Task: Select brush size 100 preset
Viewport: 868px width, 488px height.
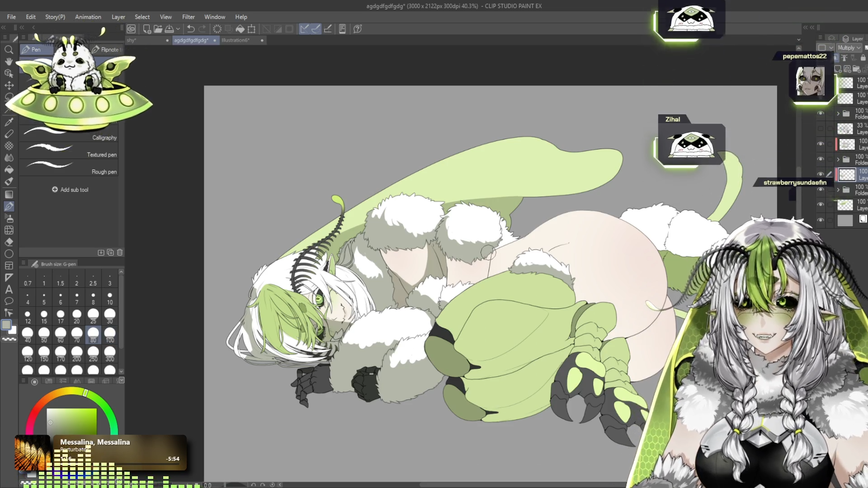Action: [109, 335]
